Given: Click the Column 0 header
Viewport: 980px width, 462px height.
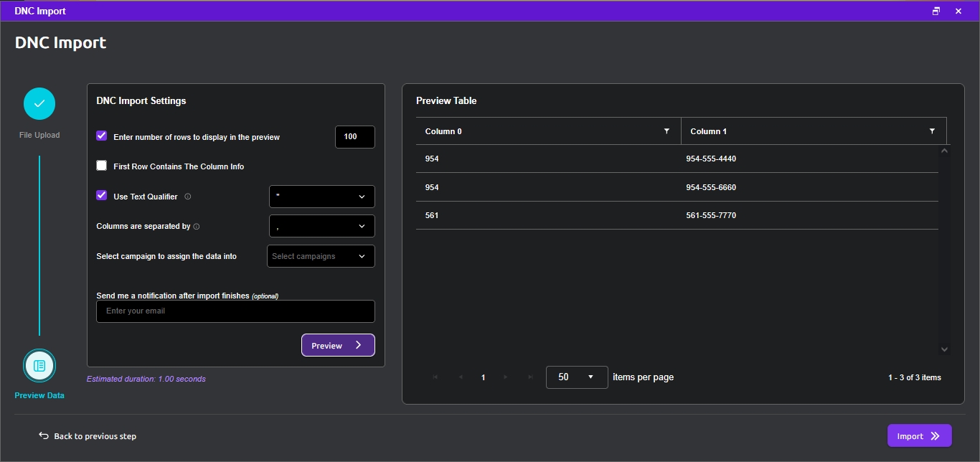Looking at the screenshot, I should pyautogui.click(x=548, y=131).
